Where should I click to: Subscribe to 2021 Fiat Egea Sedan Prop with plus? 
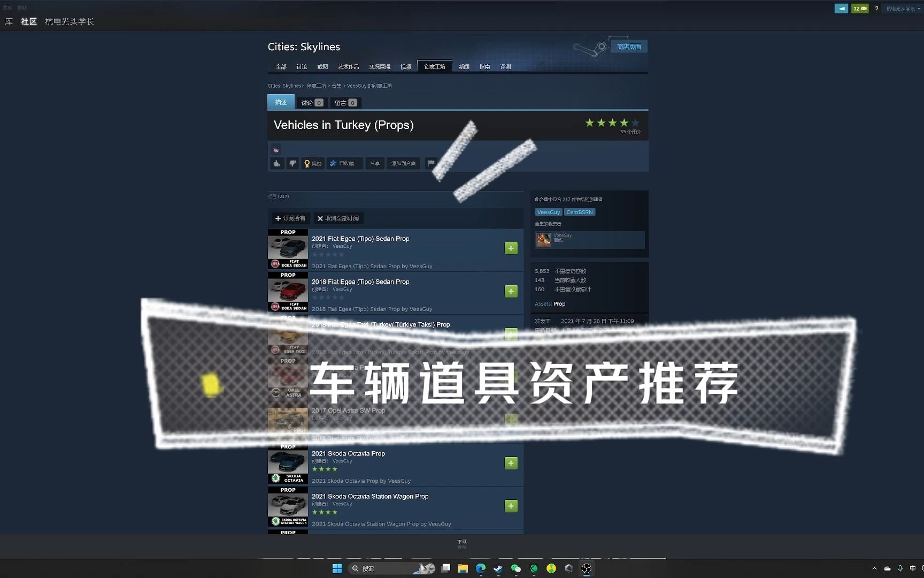tap(511, 248)
